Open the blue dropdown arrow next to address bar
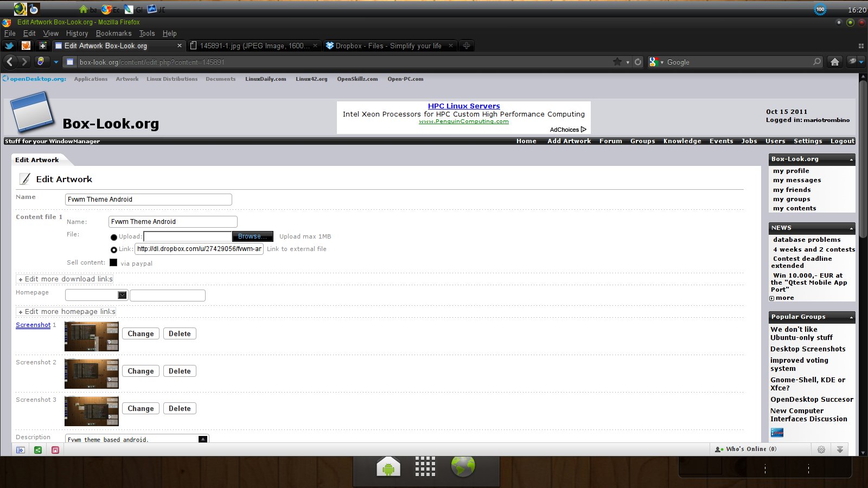Image resolution: width=868 pixels, height=488 pixels. pos(55,62)
